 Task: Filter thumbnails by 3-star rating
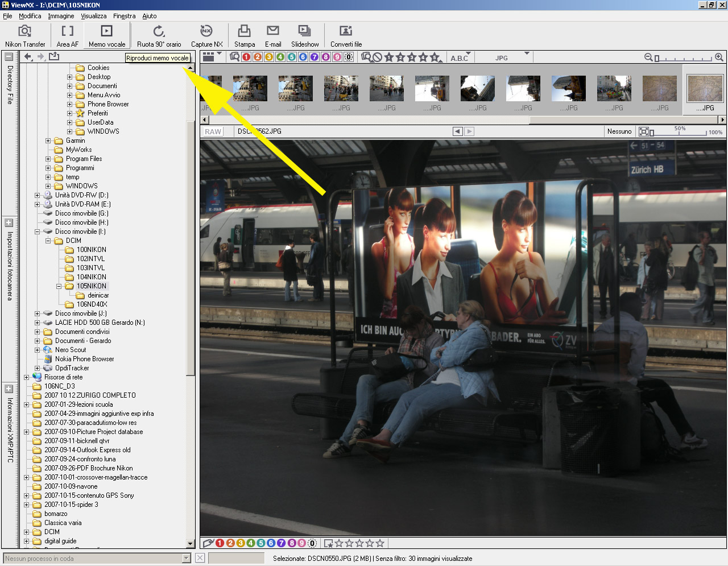(x=412, y=57)
